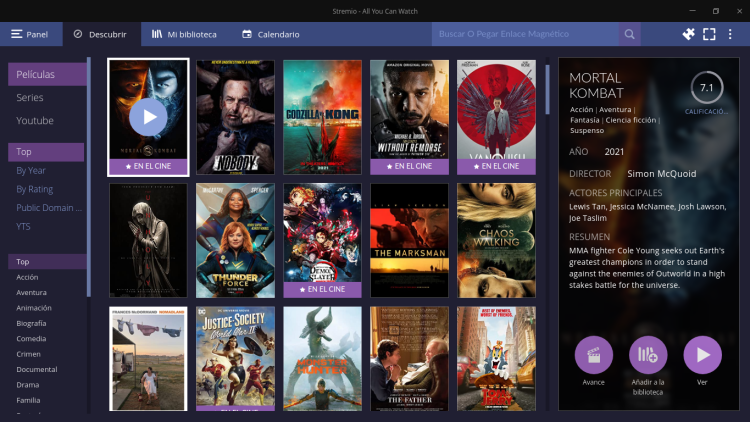Image resolution: width=750 pixels, height=422 pixels.
Task: Play Mortal Kombat from poster overlay
Action: (x=148, y=117)
